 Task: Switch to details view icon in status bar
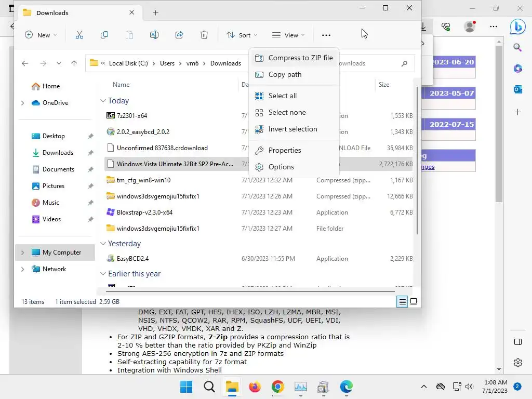[x=402, y=301]
